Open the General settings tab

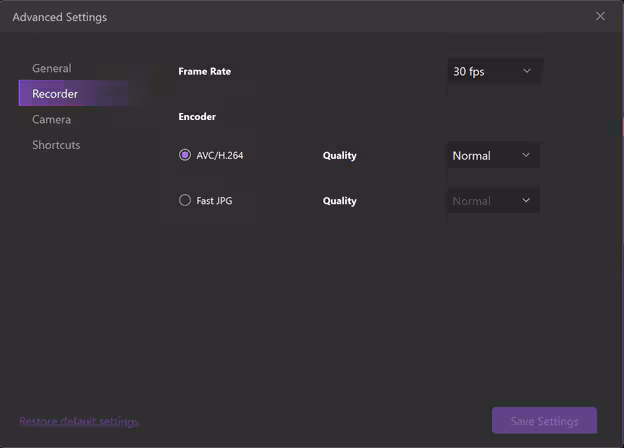[52, 68]
